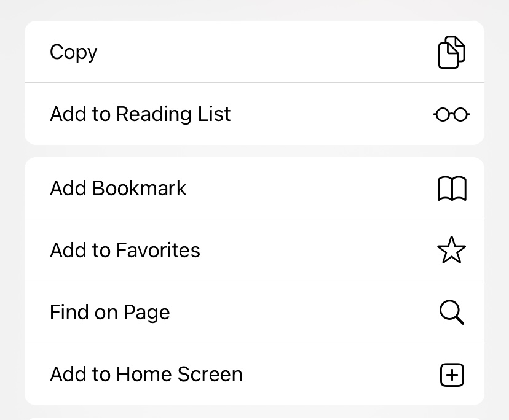The height and width of the screenshot is (420, 509).
Task: Choose the "Add to Reading List" label
Action: pos(140,114)
